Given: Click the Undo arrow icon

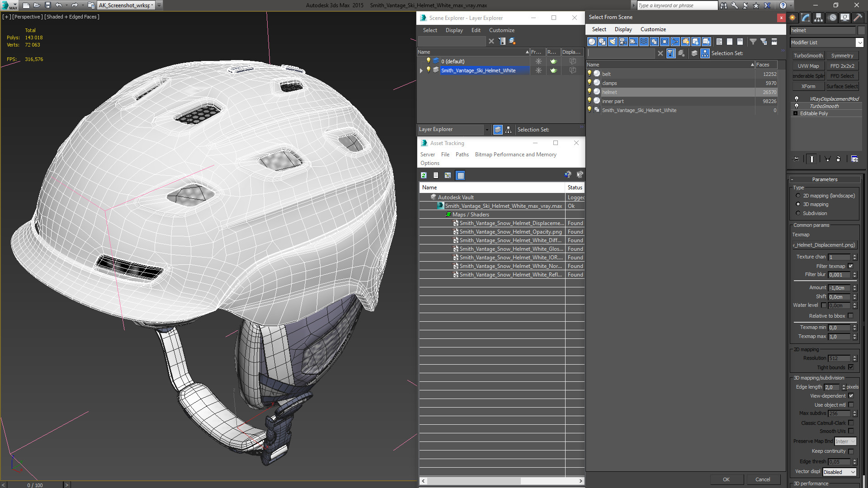Looking at the screenshot, I should click(59, 5).
